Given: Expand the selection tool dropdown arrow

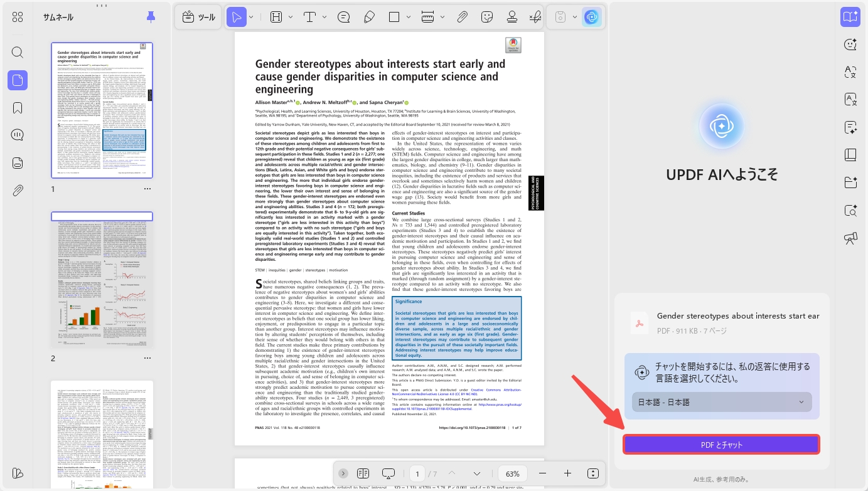Looking at the screenshot, I should (x=251, y=17).
